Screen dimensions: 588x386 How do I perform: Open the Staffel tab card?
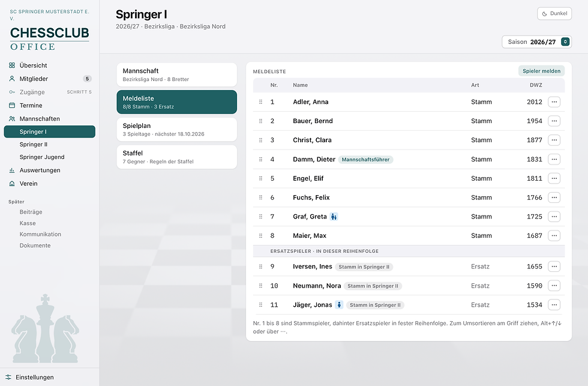click(176, 157)
